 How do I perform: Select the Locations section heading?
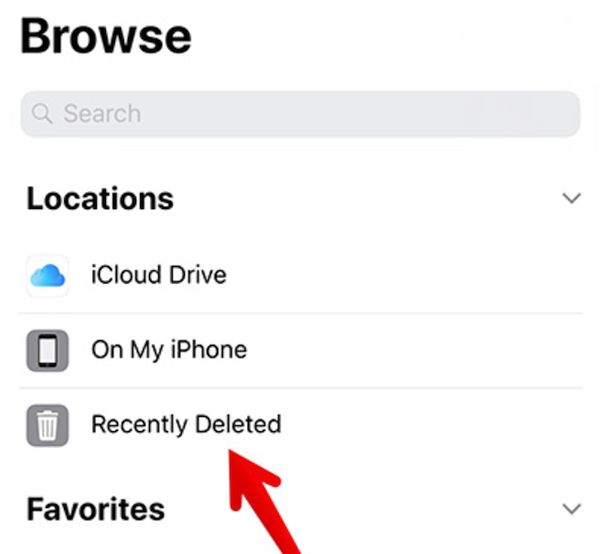[100, 199]
